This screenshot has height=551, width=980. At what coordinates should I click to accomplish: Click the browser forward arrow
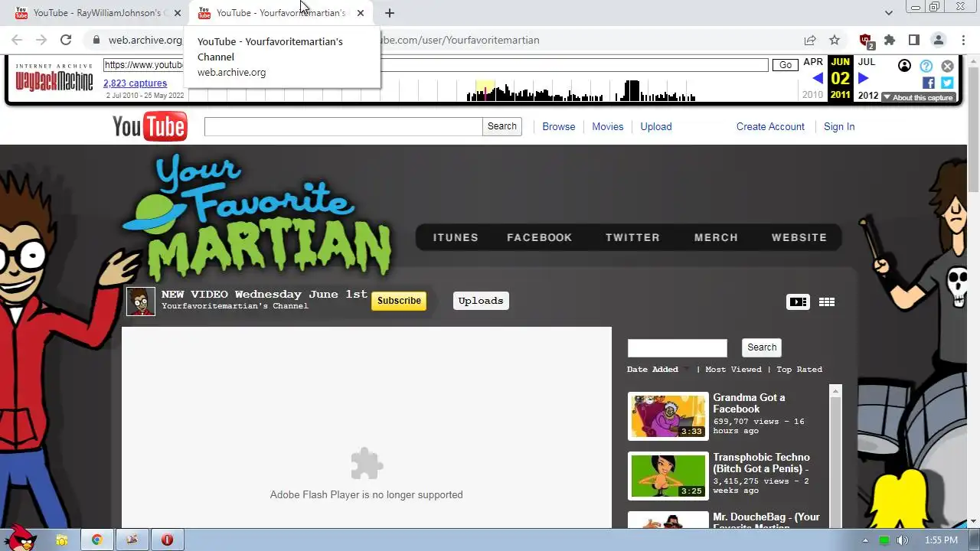pyautogui.click(x=41, y=40)
